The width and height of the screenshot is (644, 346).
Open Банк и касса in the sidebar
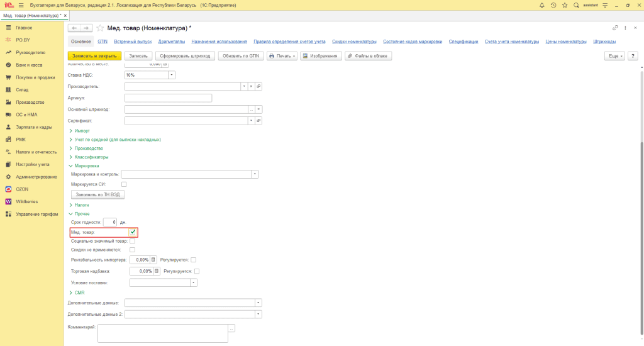point(29,65)
